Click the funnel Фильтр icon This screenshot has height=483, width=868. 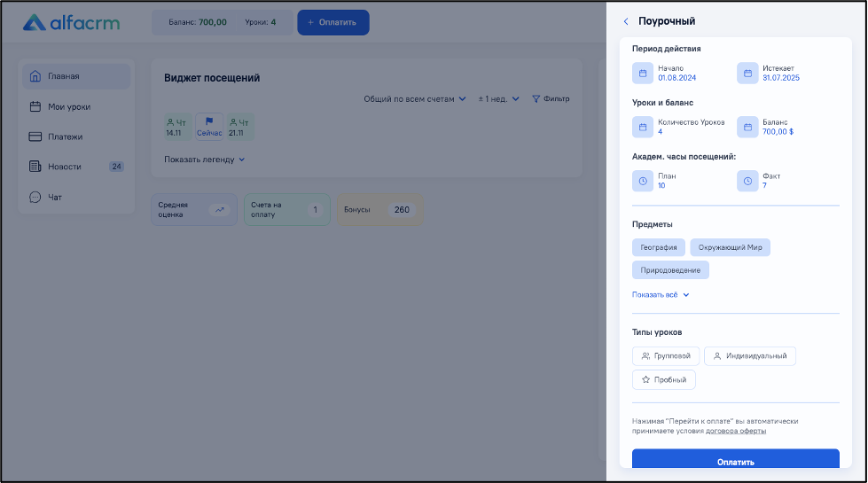(x=536, y=99)
